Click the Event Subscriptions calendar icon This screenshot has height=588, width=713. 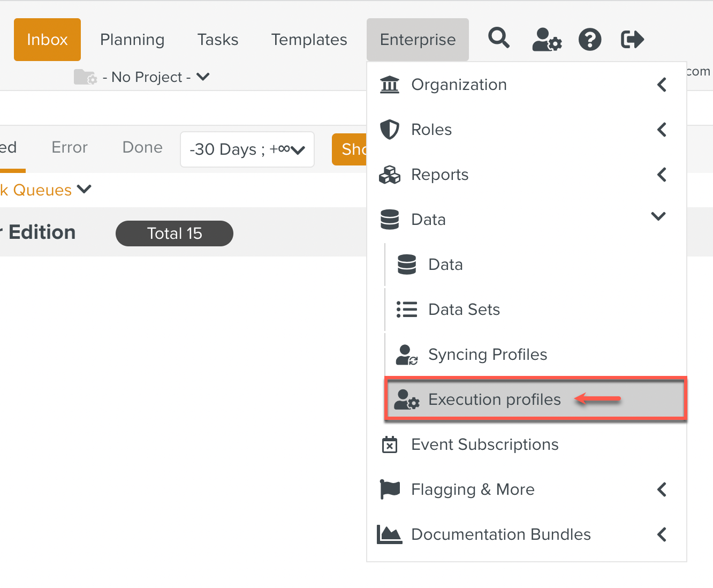(x=390, y=444)
